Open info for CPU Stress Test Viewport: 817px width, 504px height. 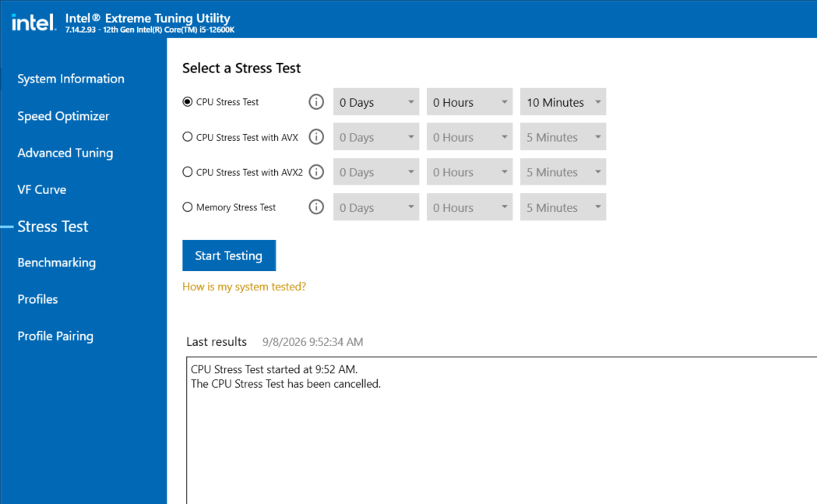coord(315,101)
